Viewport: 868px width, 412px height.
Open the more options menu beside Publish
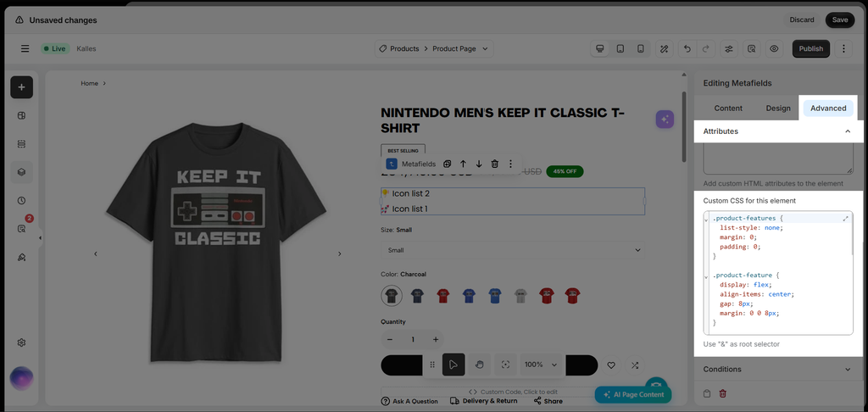click(x=843, y=48)
